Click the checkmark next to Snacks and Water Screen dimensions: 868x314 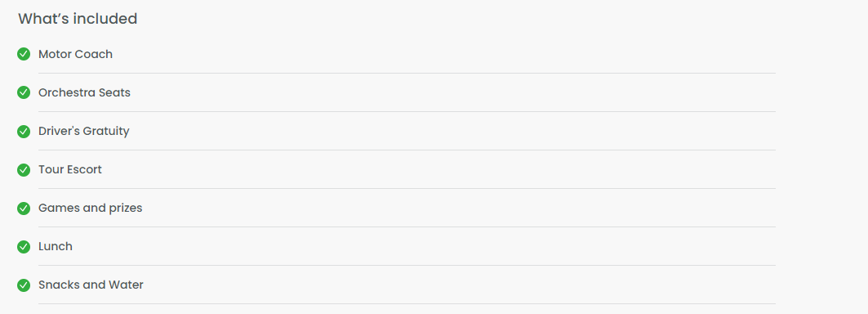pyautogui.click(x=23, y=285)
